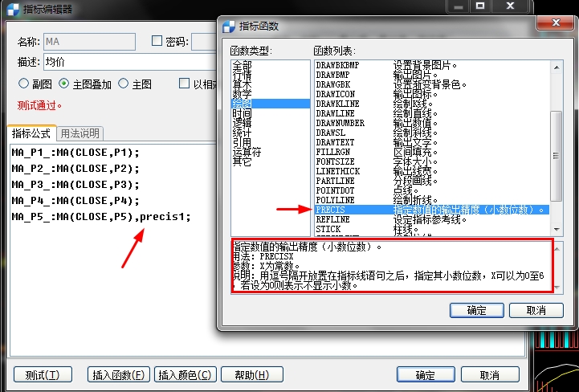Select the 副图 radio option
Screen dimensions: 579x392
pos(24,84)
